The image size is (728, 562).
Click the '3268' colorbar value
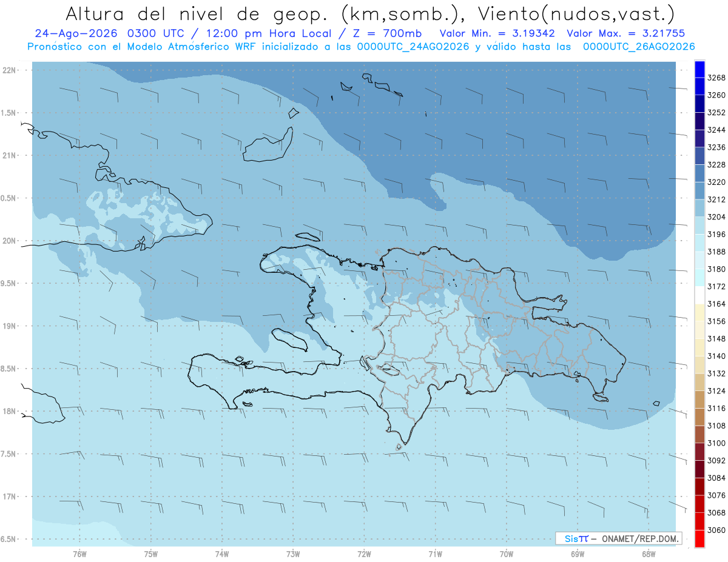click(716, 78)
